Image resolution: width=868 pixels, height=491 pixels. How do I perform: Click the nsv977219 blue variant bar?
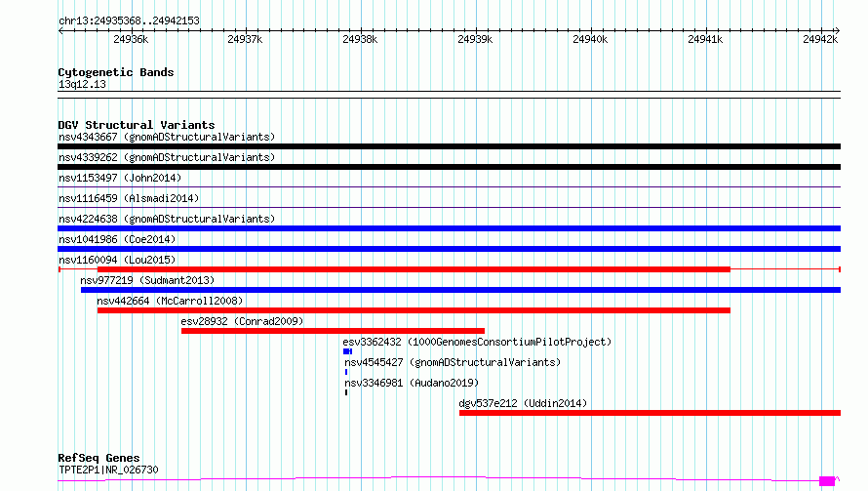tap(460, 290)
